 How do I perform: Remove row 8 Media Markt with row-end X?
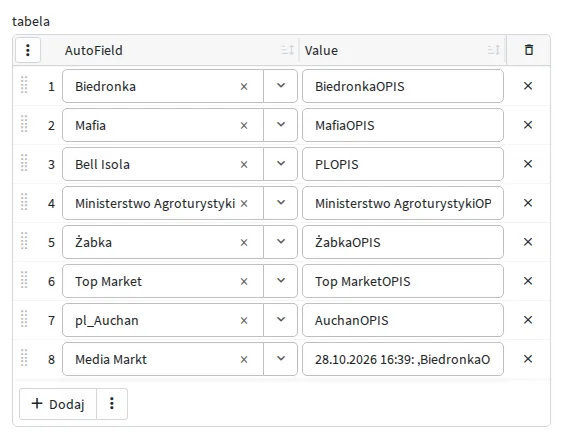pos(528,359)
